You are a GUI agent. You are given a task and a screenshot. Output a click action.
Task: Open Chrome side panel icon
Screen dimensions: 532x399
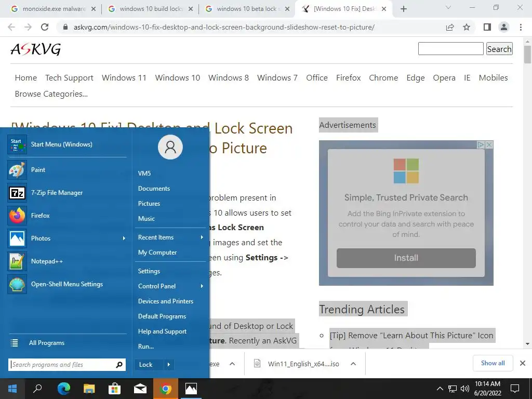tap(487, 27)
